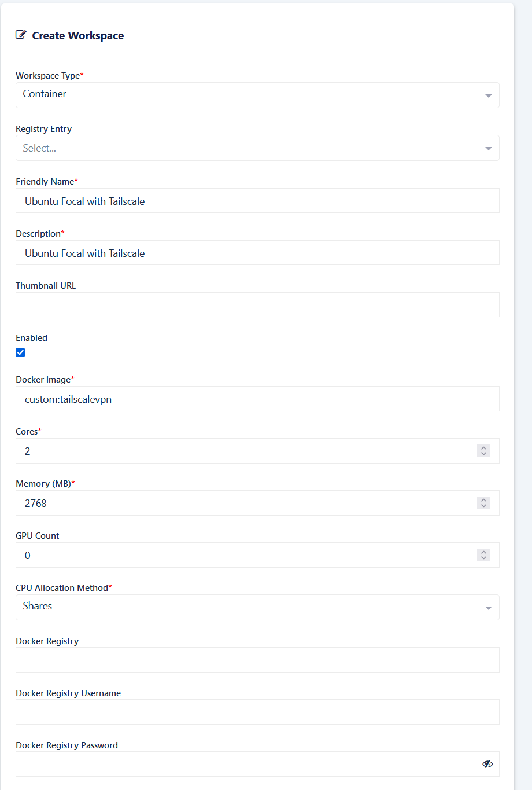Click the Docker Image field
The height and width of the screenshot is (790, 532).
pos(257,399)
